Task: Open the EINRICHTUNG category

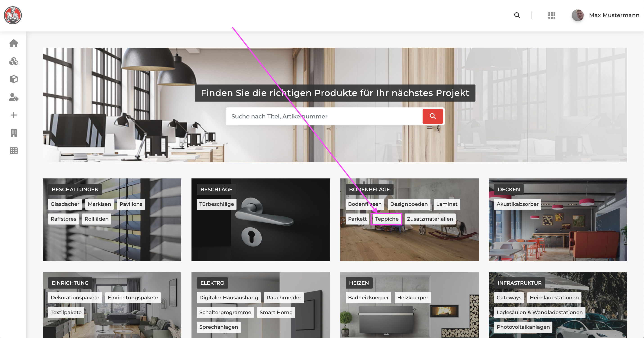Action: pyautogui.click(x=70, y=283)
